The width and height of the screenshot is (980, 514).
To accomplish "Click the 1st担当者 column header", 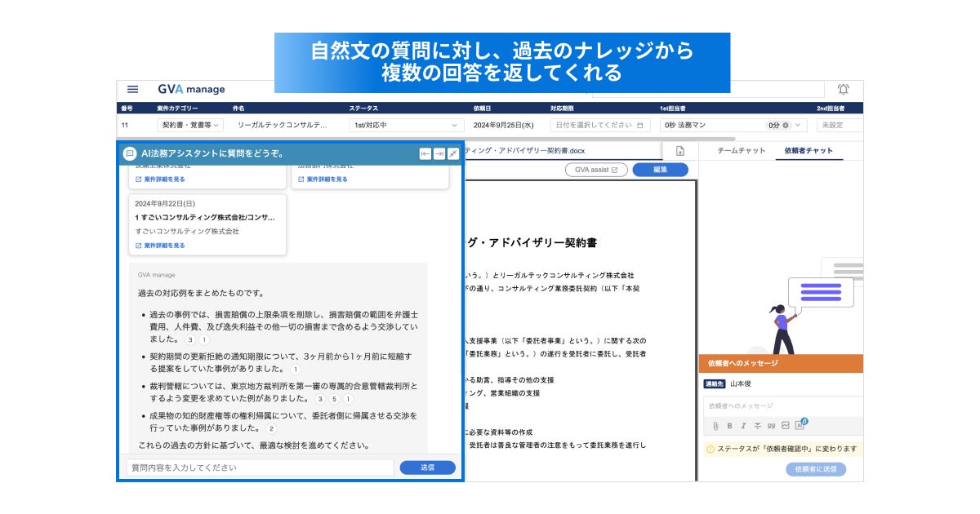I will (x=673, y=108).
